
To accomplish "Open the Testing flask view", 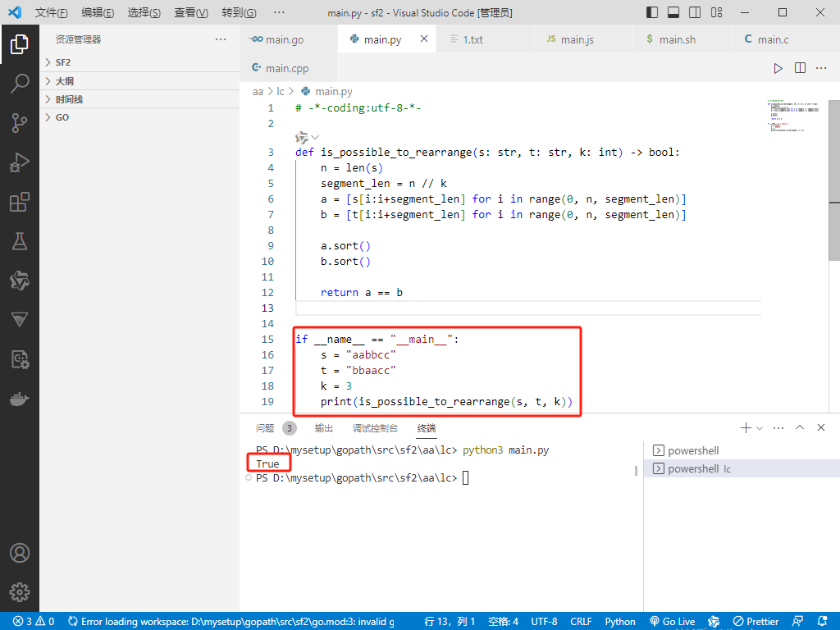I will point(20,241).
